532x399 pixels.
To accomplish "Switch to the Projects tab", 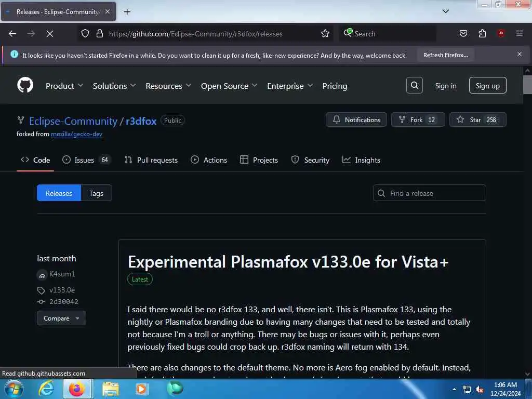I will pos(259,160).
